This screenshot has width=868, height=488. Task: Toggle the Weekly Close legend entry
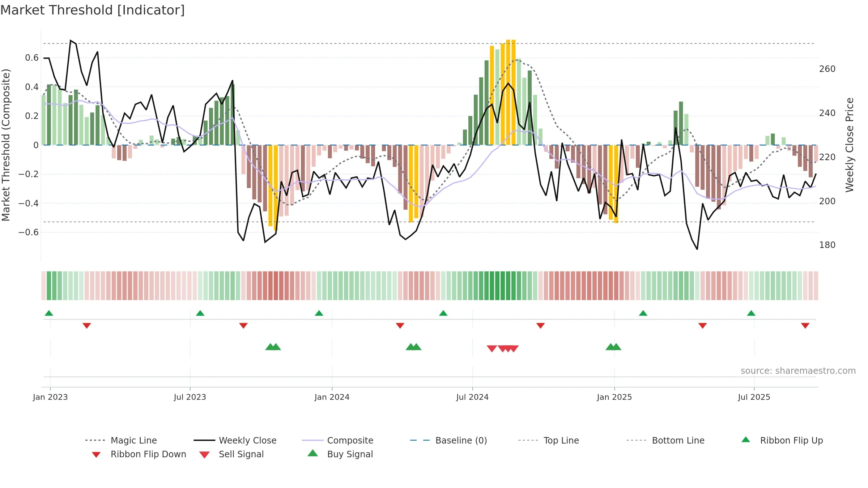coord(235,440)
